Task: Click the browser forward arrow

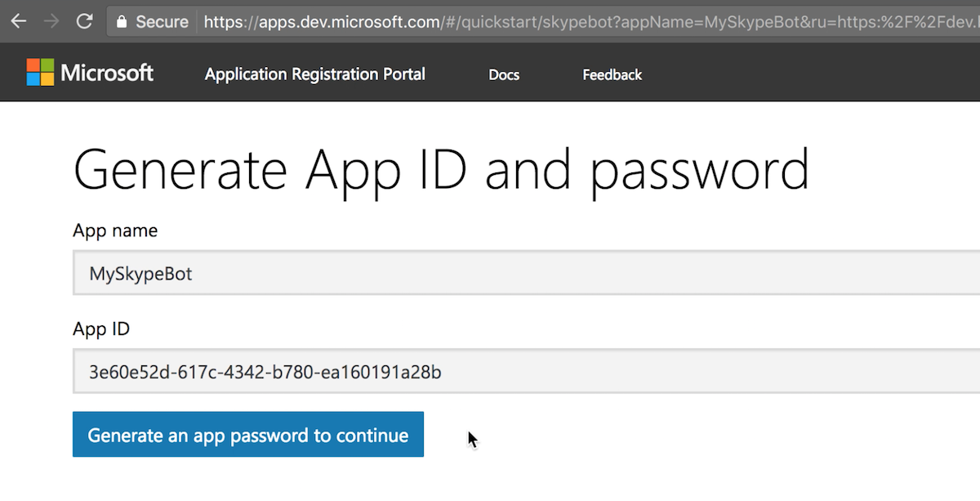Action: [x=51, y=21]
